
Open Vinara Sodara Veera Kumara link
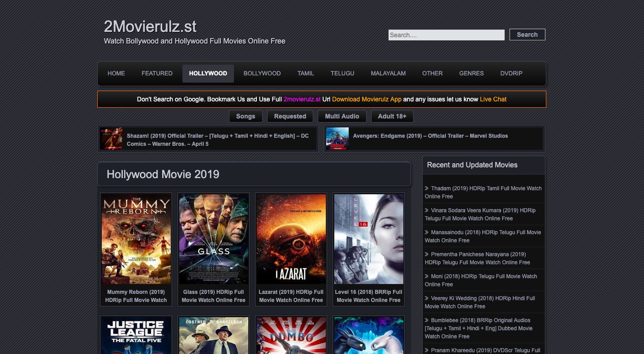(x=480, y=214)
